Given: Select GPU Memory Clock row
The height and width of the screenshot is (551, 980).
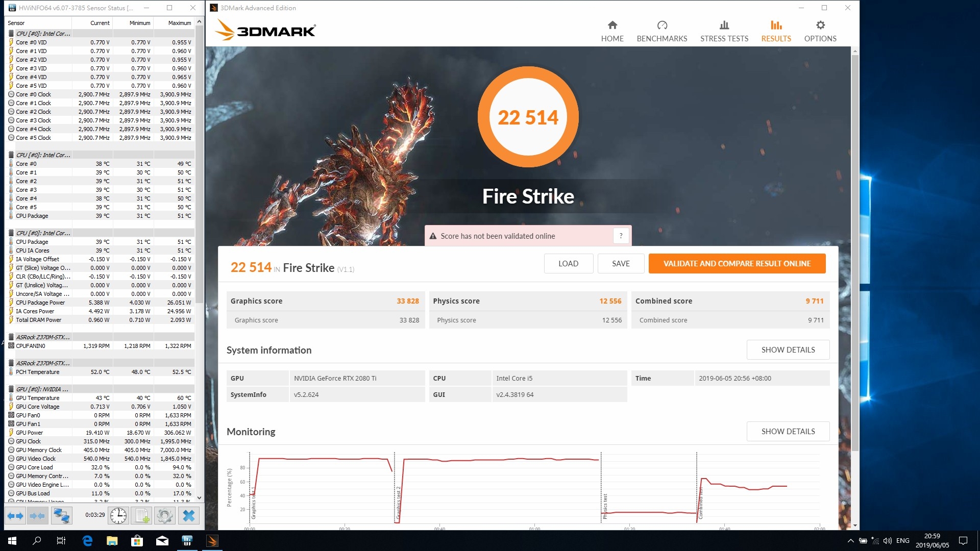Looking at the screenshot, I should 100,450.
